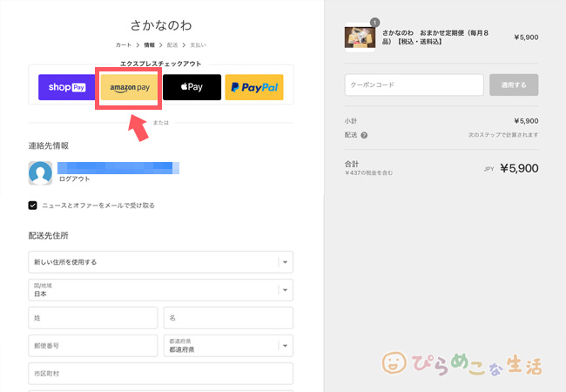Image resolution: width=566 pixels, height=392 pixels.
Task: Click the ログアウト link
Action: pos(74,179)
